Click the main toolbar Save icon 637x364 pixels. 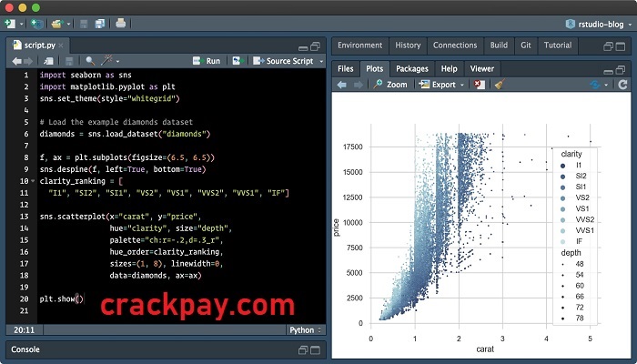click(x=84, y=24)
